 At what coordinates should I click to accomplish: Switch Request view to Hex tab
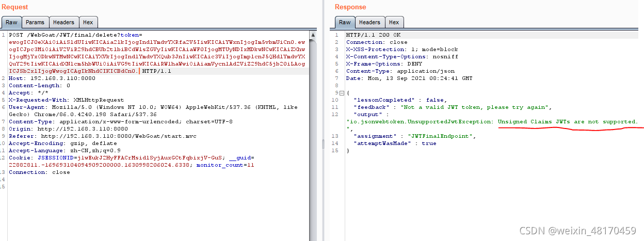[x=88, y=22]
